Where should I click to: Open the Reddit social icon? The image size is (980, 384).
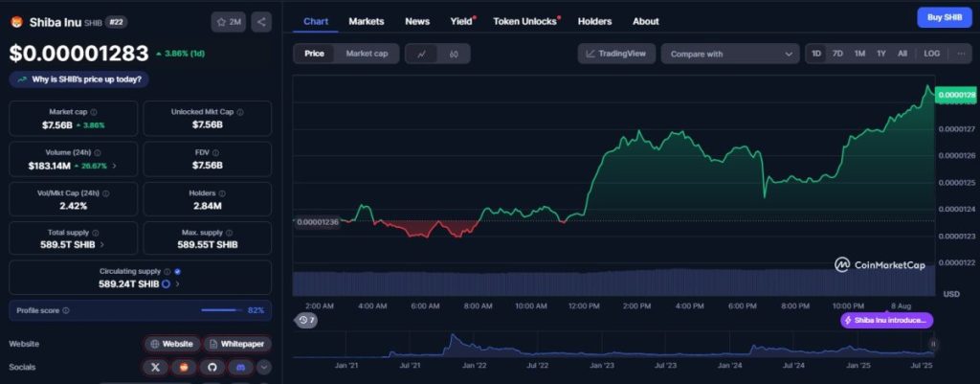pyautogui.click(x=184, y=367)
